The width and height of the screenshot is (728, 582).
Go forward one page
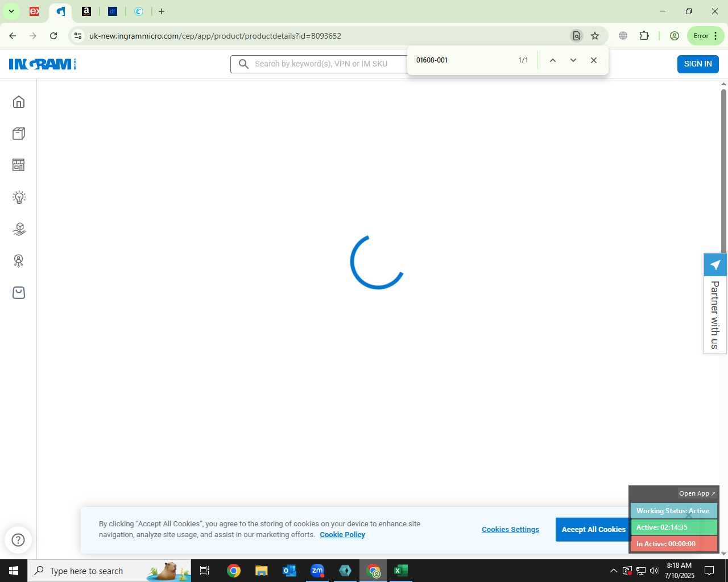(33, 36)
